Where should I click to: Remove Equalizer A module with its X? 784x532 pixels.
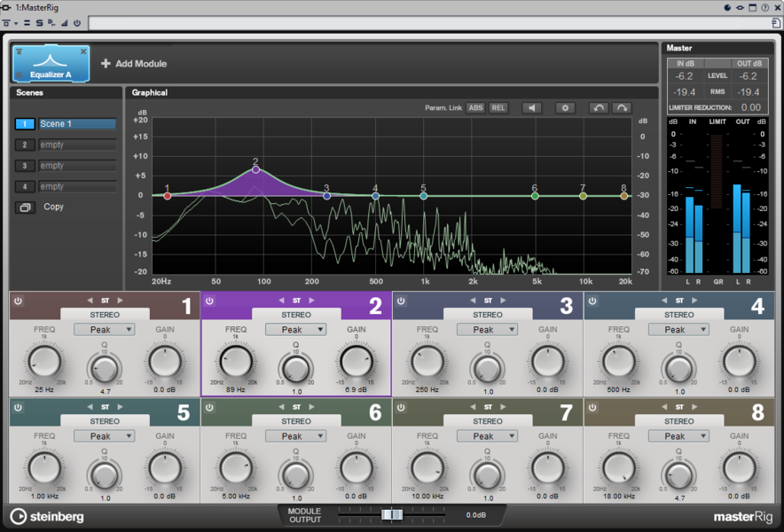83,51
